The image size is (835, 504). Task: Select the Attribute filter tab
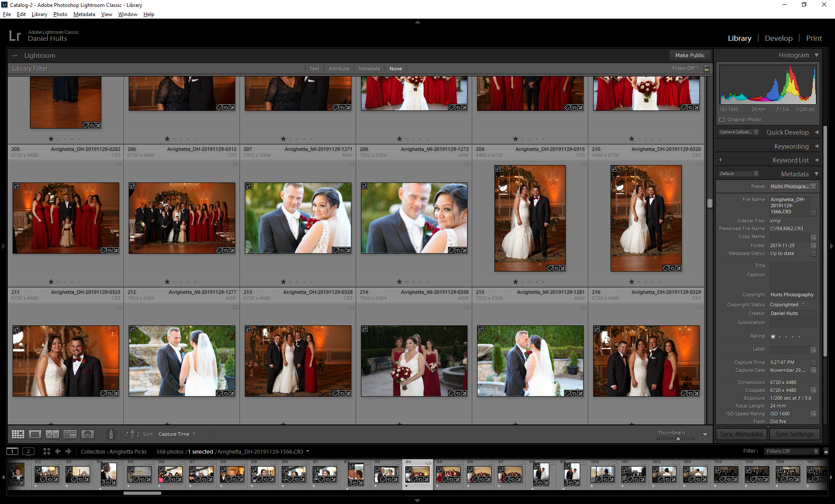click(339, 69)
